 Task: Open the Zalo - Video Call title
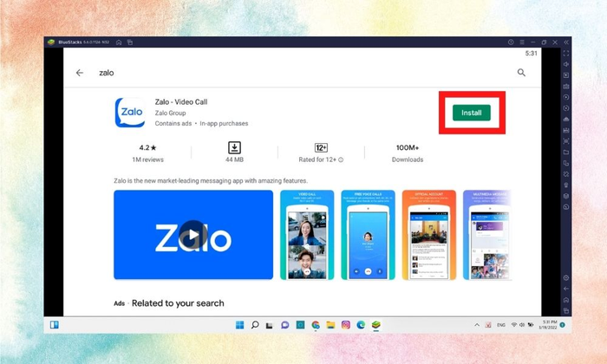(x=180, y=101)
